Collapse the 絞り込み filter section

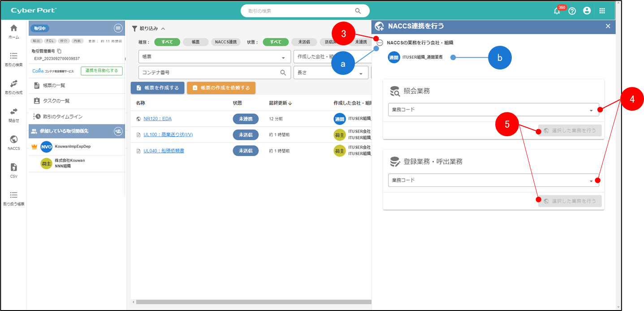tap(163, 29)
